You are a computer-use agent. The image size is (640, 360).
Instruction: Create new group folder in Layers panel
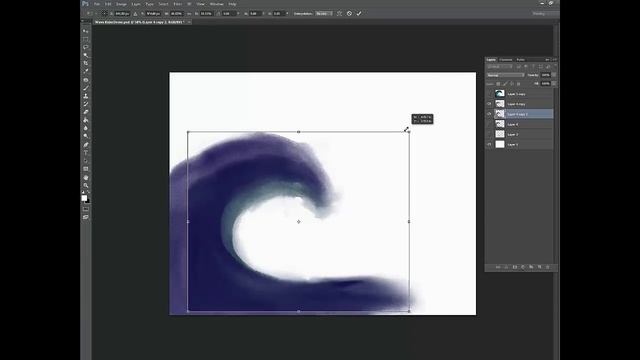(531, 267)
